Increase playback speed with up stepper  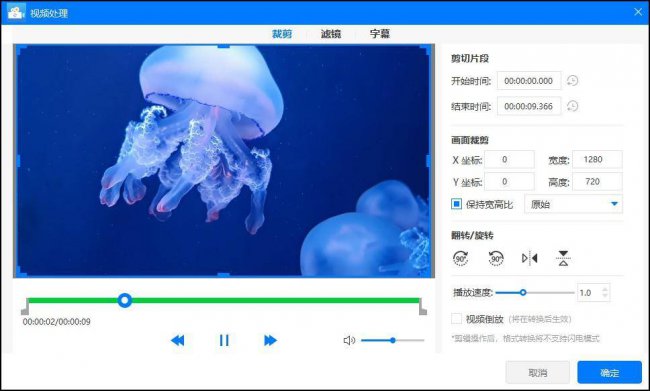[x=605, y=289]
